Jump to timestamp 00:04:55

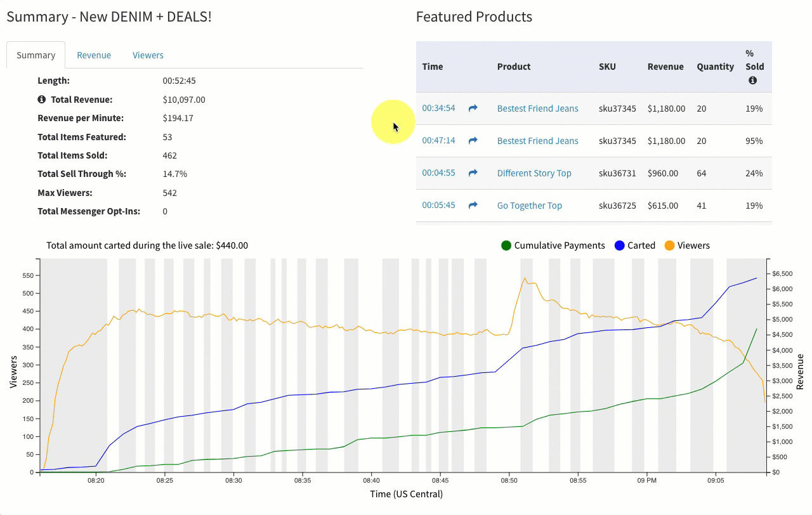tap(438, 173)
